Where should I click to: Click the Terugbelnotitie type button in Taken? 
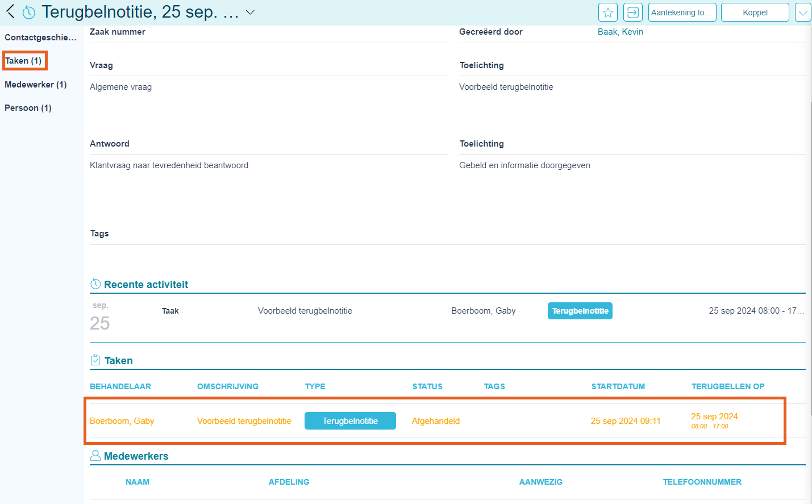[350, 421]
